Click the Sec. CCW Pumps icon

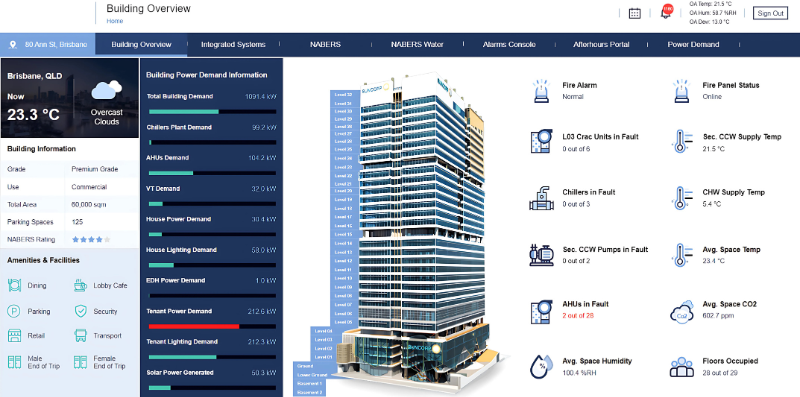click(541, 255)
